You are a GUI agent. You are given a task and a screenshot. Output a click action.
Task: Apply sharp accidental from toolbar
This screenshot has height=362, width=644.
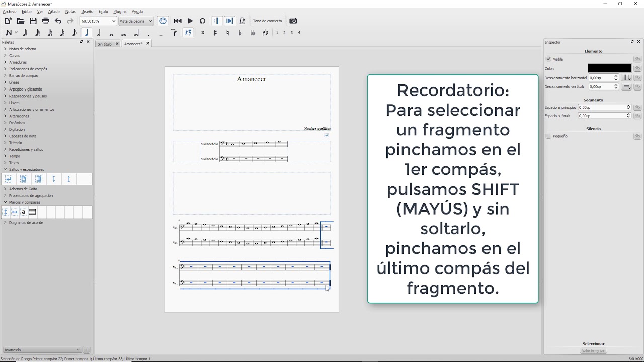coord(215,33)
